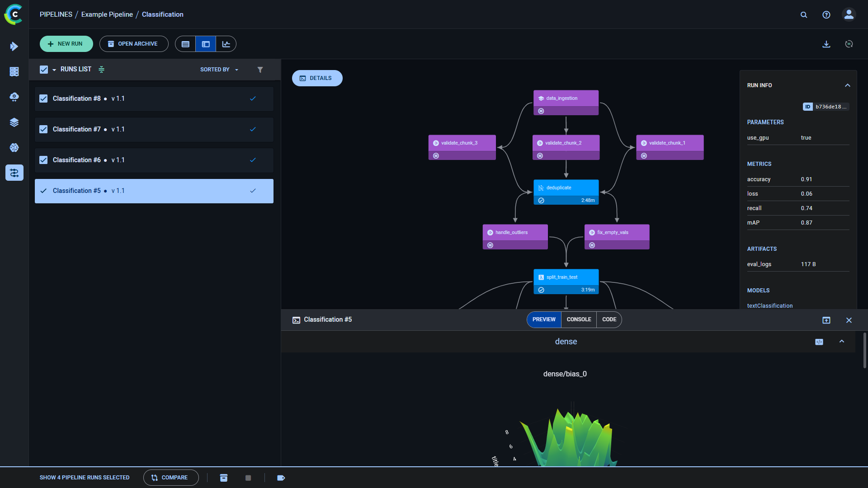Open the Pipelines icon in the left sidebar
The image size is (868, 488).
point(14,173)
